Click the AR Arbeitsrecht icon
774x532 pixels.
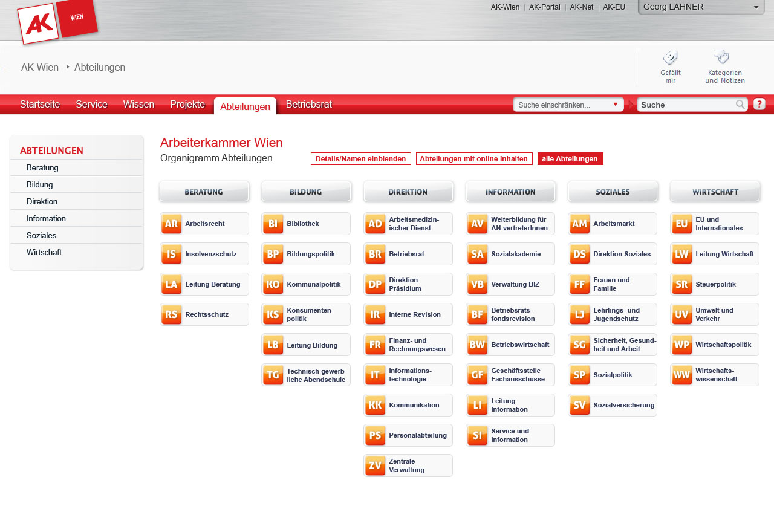coord(172,224)
